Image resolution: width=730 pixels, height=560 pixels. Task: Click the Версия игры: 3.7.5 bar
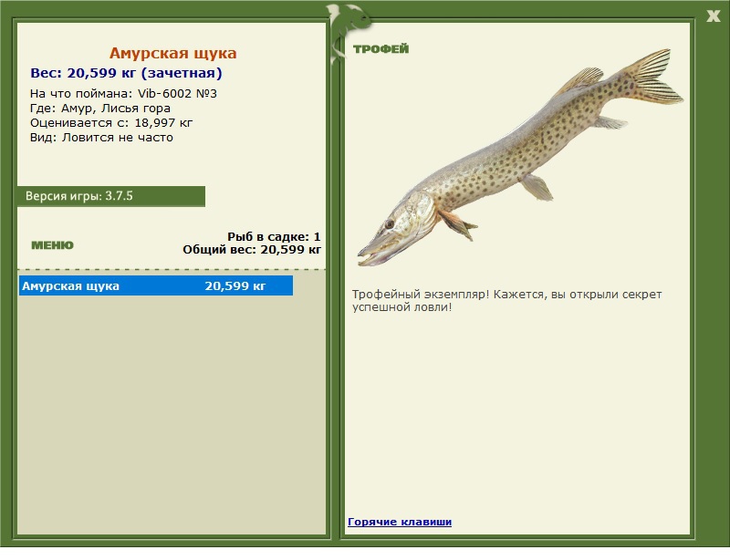click(111, 196)
